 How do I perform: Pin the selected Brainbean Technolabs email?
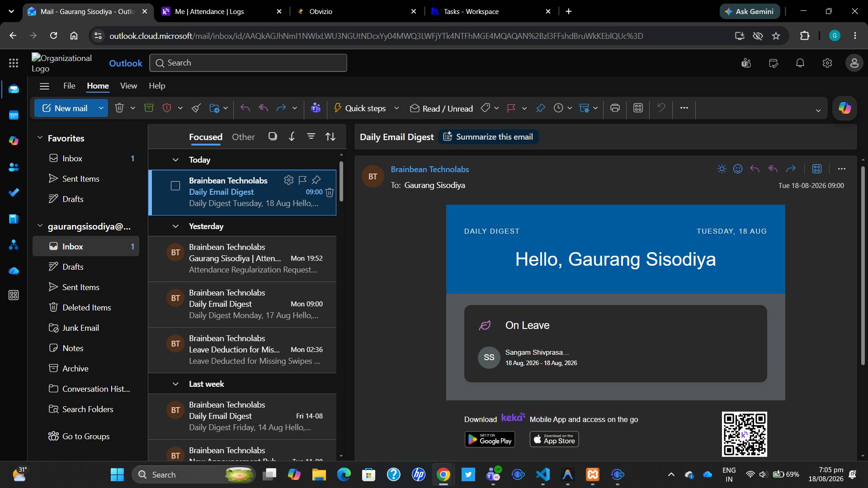[316, 180]
